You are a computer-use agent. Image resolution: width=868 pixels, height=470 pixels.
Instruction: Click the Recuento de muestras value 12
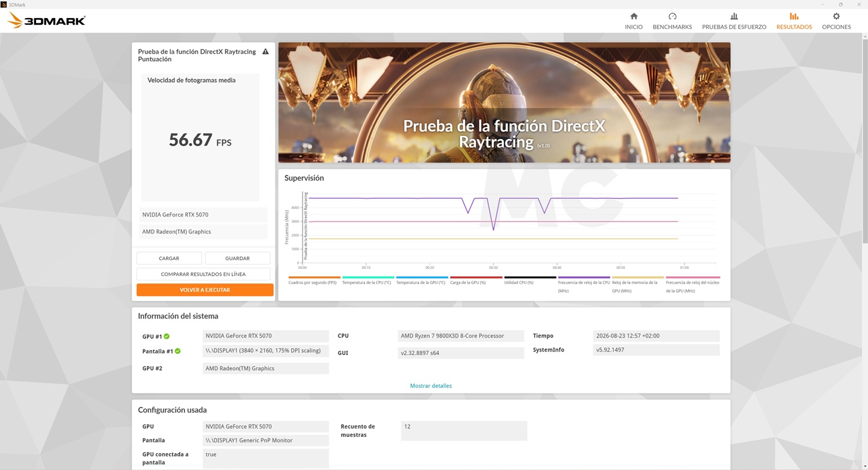(464, 431)
